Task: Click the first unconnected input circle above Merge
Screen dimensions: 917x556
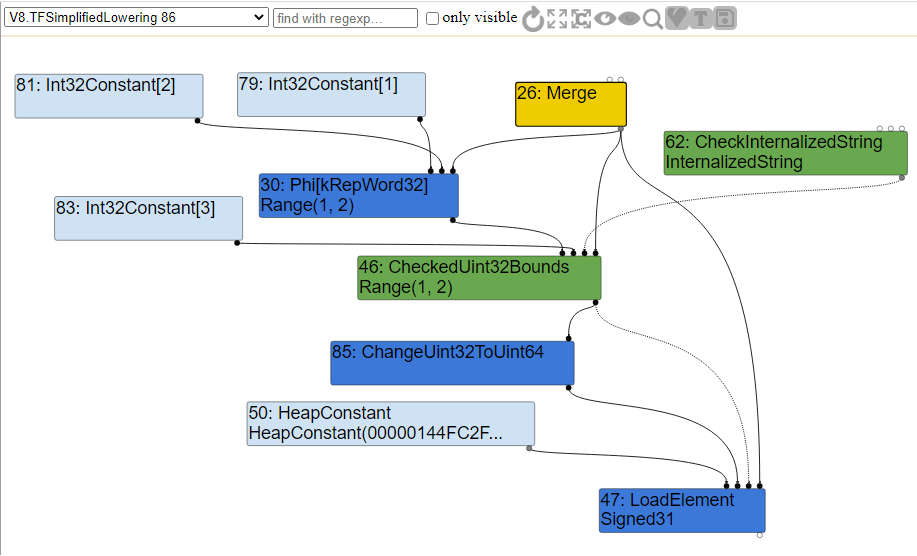Action: (610, 80)
